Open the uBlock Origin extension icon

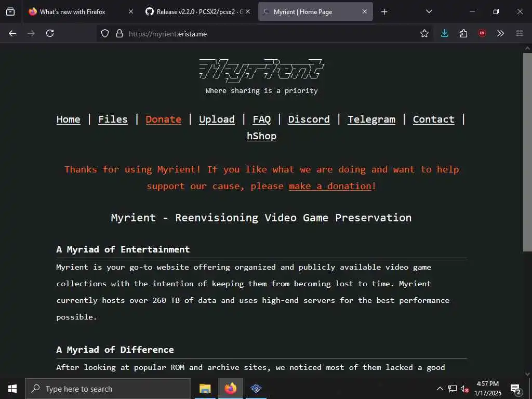click(482, 33)
